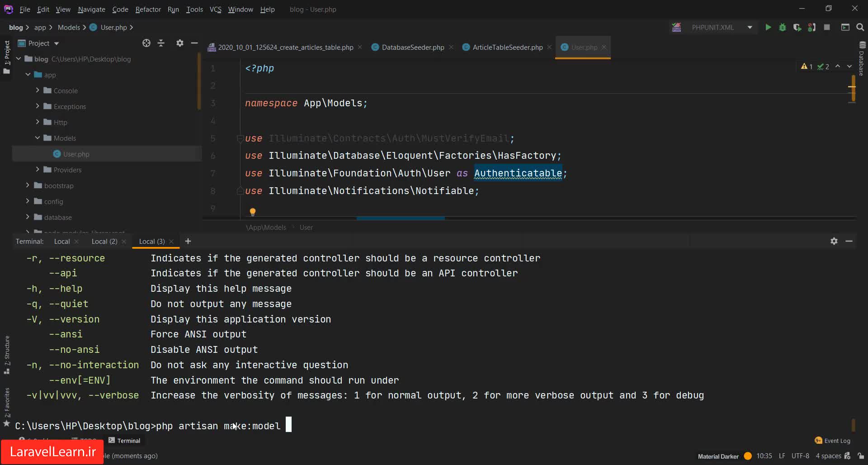Add new terminal session with plus icon
Image resolution: width=868 pixels, height=465 pixels.
coord(188,241)
